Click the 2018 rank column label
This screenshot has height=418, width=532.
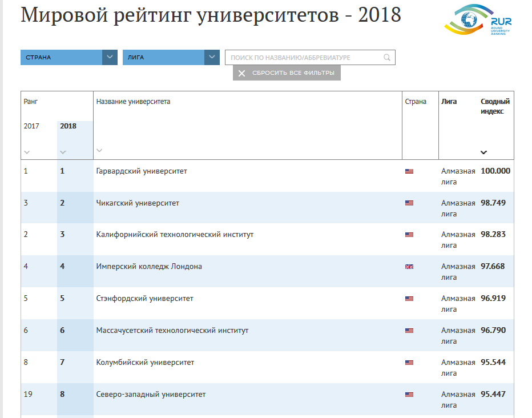(x=68, y=126)
